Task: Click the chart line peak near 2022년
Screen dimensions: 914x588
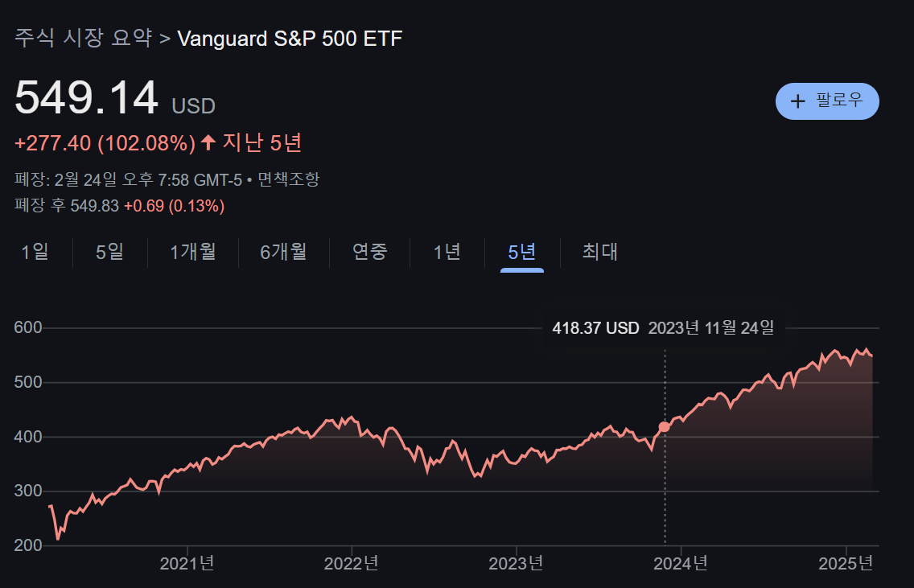Action: (351, 417)
